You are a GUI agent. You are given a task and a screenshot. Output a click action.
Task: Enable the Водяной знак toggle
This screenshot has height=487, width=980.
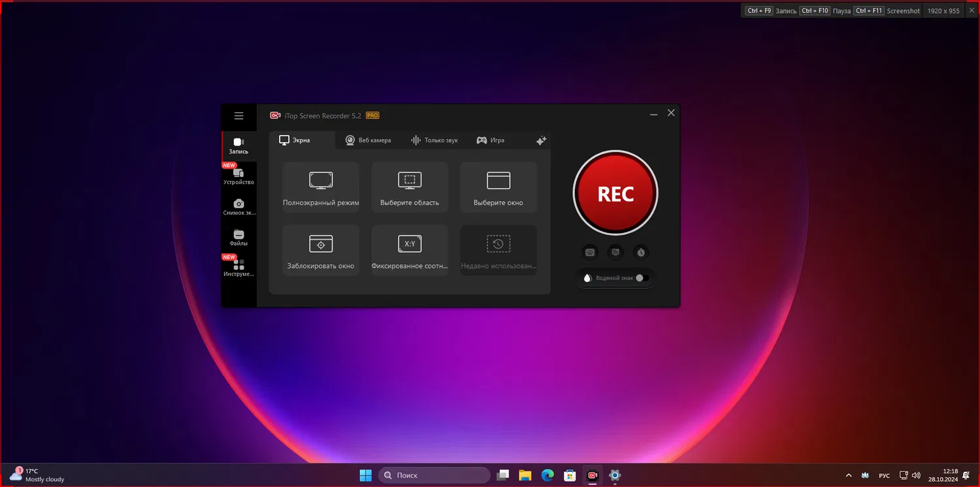click(638, 278)
